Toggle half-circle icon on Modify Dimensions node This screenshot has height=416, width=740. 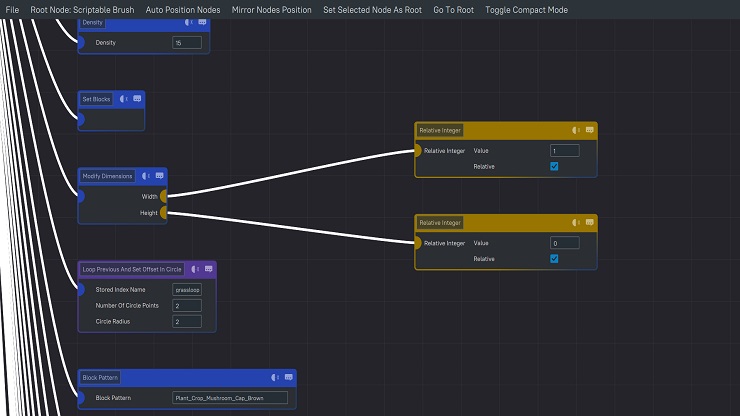point(146,176)
